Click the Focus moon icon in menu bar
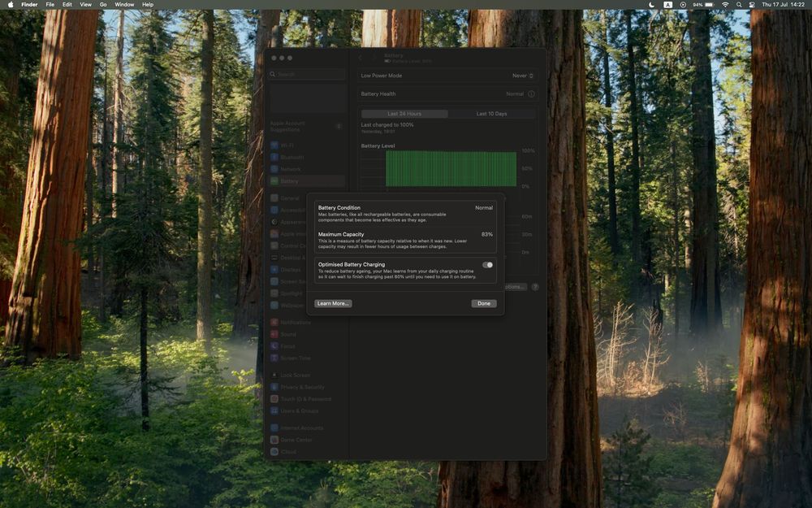Screen dimensions: 812x508 pyautogui.click(x=651, y=5)
